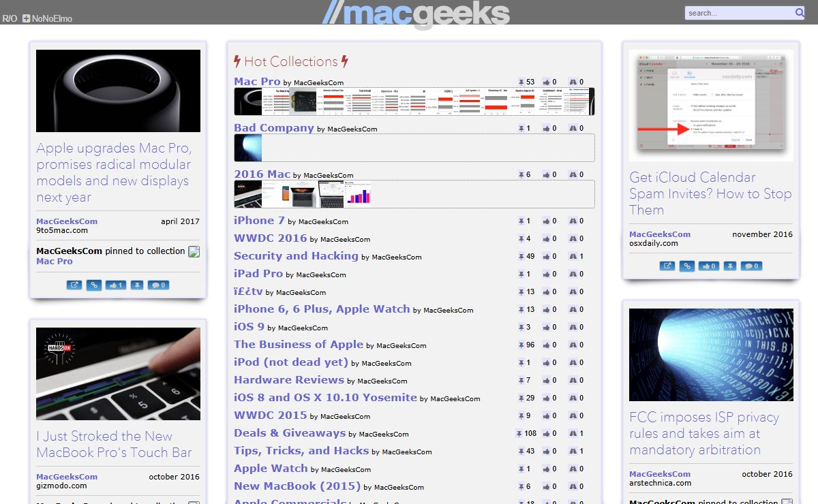The height and width of the screenshot is (504, 818).
Task: Open the 2016 Mac collection
Action: tap(262, 174)
